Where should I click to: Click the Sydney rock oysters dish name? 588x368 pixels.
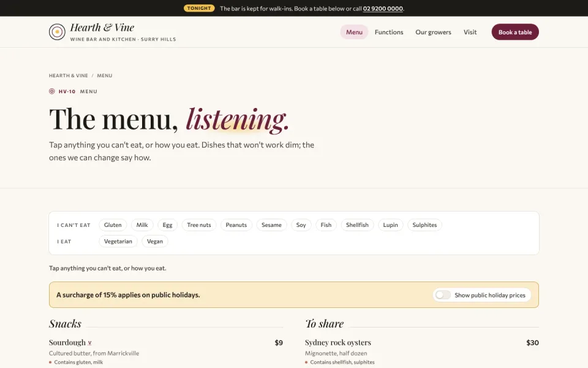click(338, 342)
